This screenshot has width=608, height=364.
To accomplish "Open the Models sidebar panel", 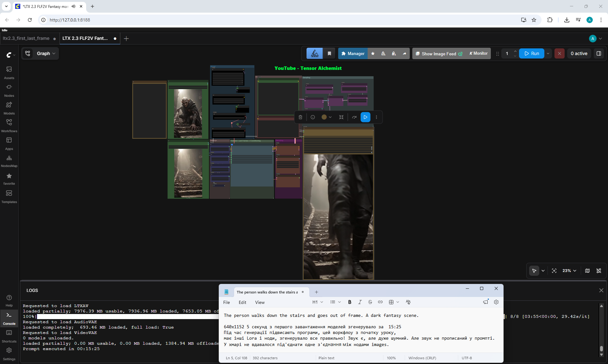I will (x=9, y=108).
